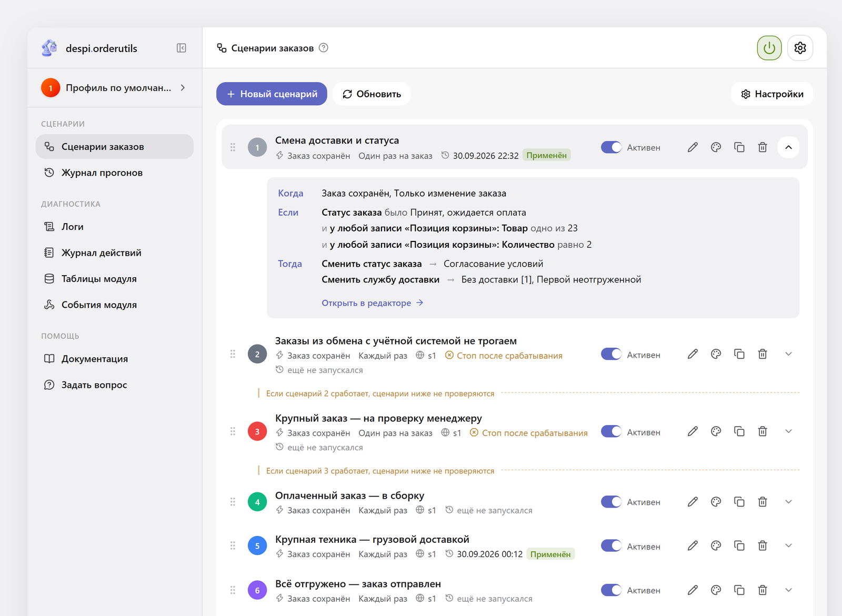Collapse the sidebar using the panel icon
The width and height of the screenshot is (842, 616).
click(x=182, y=48)
